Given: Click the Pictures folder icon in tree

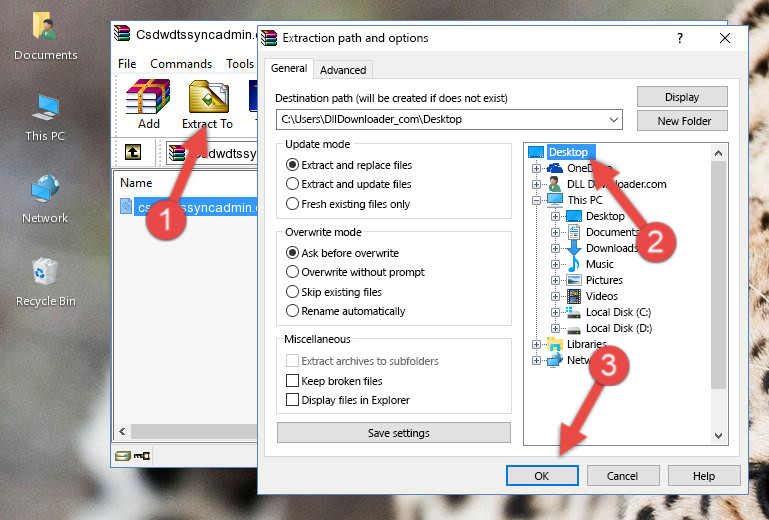Looking at the screenshot, I should pyautogui.click(x=574, y=280).
